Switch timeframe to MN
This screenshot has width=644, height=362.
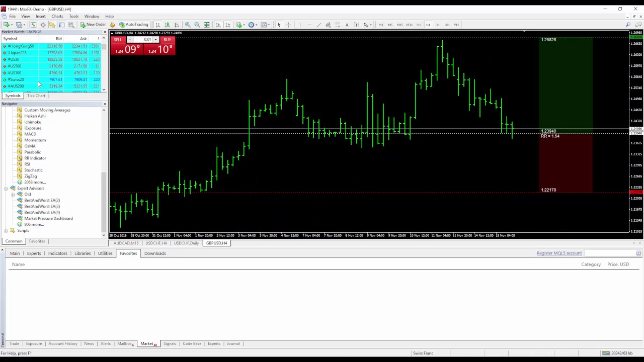pyautogui.click(x=456, y=25)
